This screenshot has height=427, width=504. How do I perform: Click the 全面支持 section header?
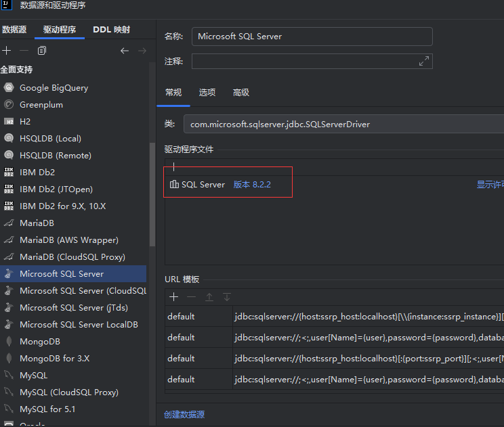[16, 69]
